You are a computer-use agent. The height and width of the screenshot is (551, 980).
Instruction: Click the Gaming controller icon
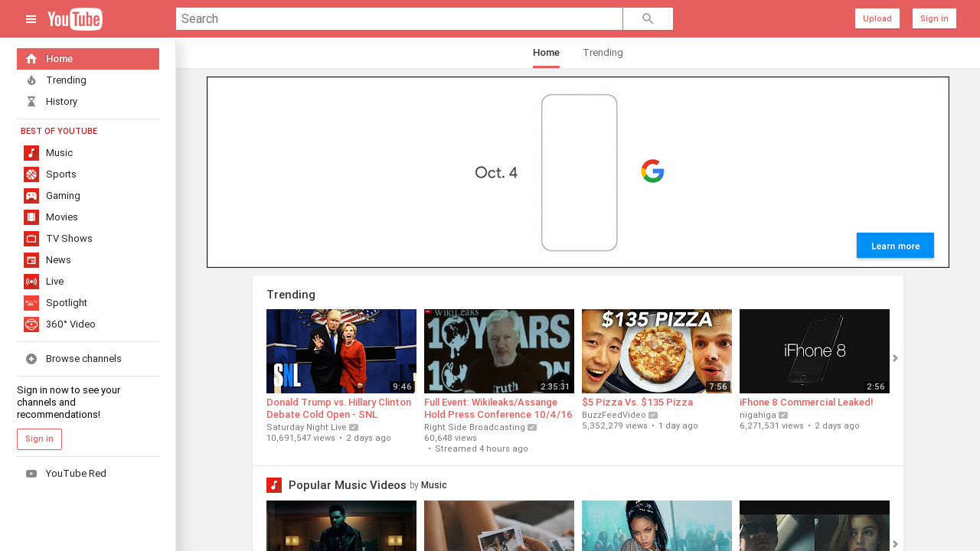31,196
